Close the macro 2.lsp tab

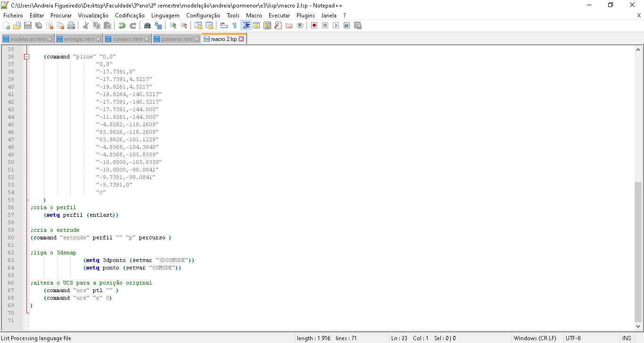(x=241, y=39)
